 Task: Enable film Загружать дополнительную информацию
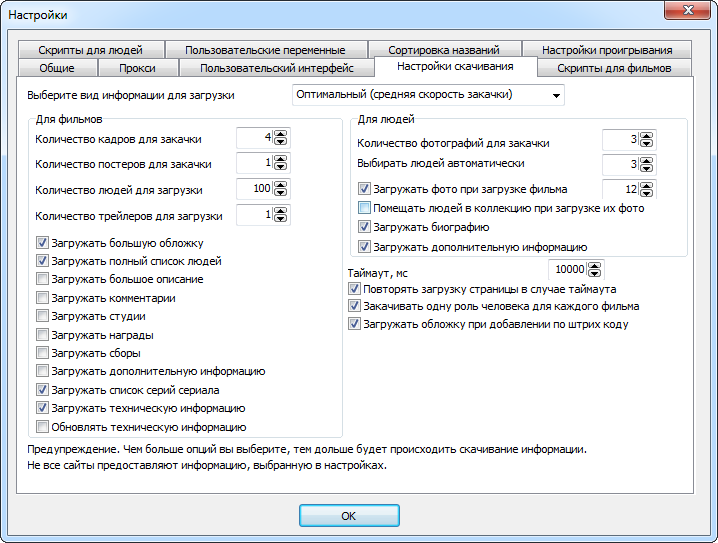pyautogui.click(x=42, y=371)
